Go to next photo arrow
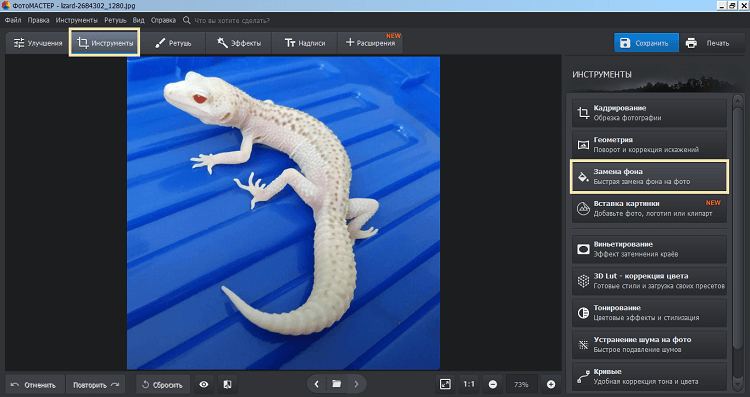 [x=356, y=384]
